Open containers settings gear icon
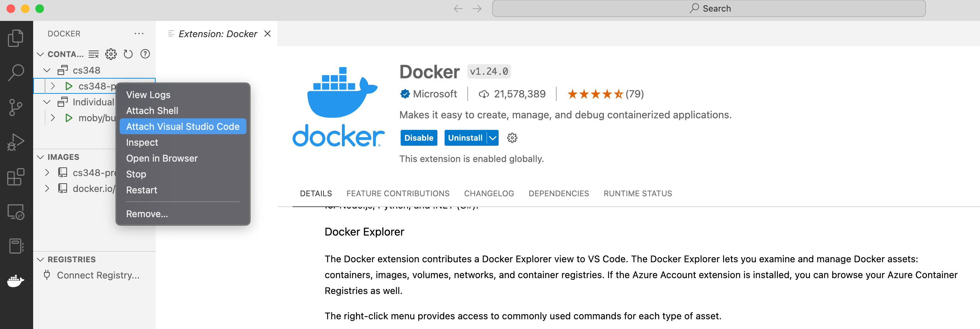Screen dimensions: 980x329 pyautogui.click(x=111, y=54)
